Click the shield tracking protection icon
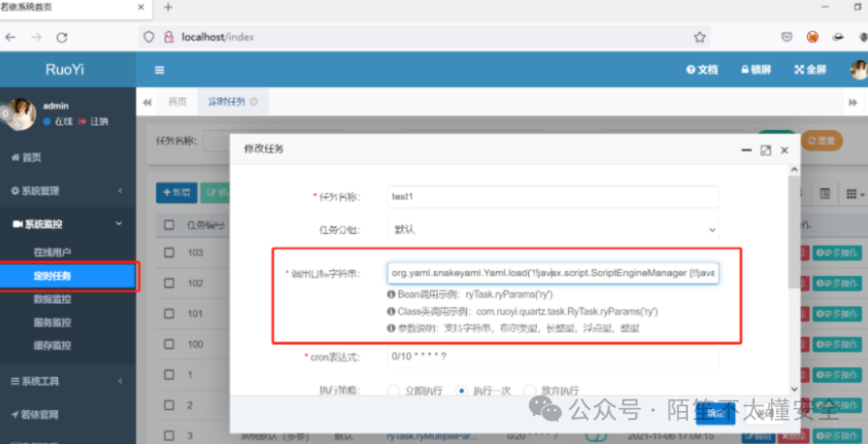Viewport: 868px width, 444px height. (149, 37)
